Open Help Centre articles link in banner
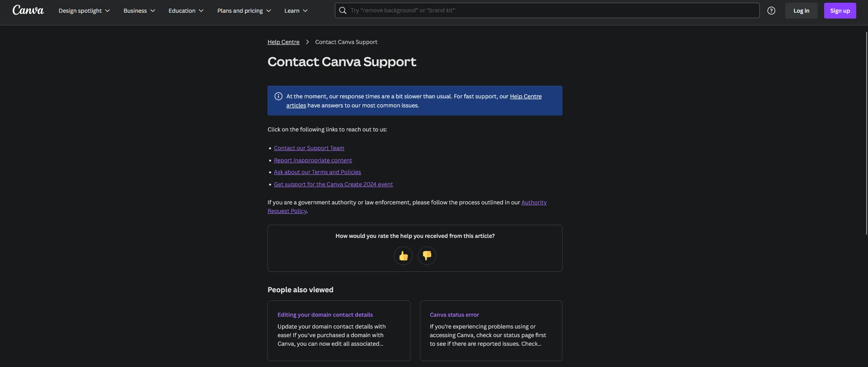The image size is (868, 367). (x=525, y=97)
